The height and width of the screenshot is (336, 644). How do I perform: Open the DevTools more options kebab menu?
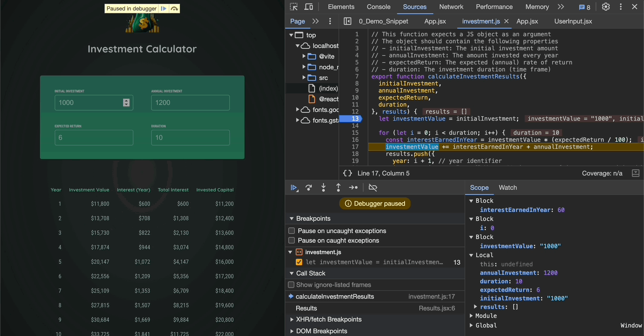click(x=621, y=7)
